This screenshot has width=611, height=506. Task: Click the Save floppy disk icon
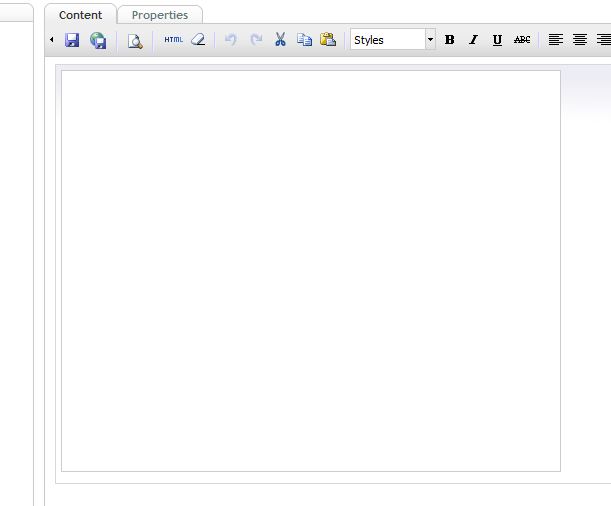[x=72, y=40]
